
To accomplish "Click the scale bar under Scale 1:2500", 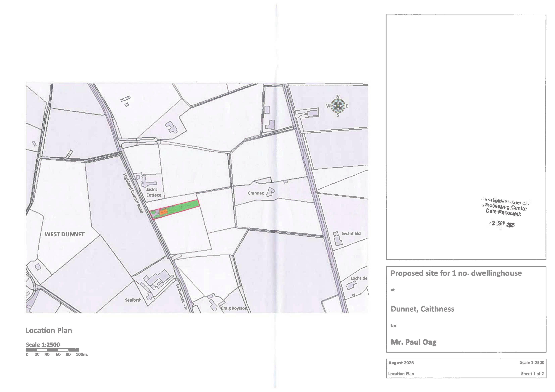I will 53,350.
